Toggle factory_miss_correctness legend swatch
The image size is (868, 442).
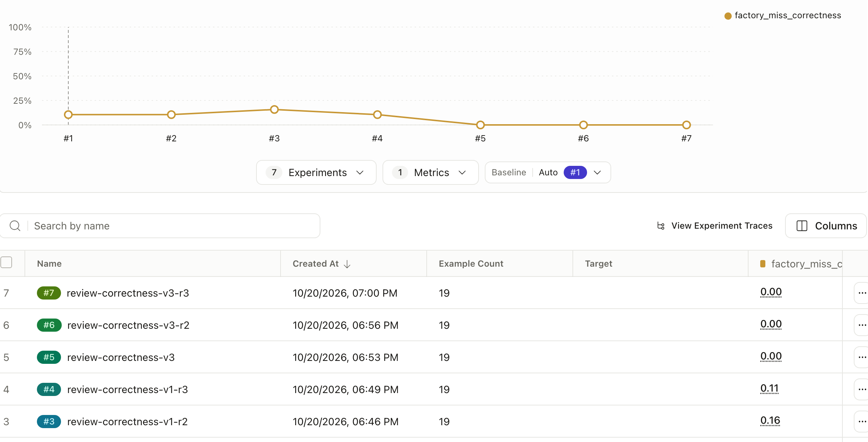pos(728,16)
